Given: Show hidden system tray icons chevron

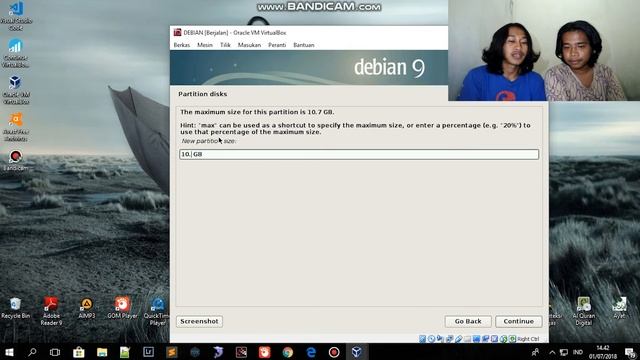Looking at the screenshot, I should coord(552,352).
